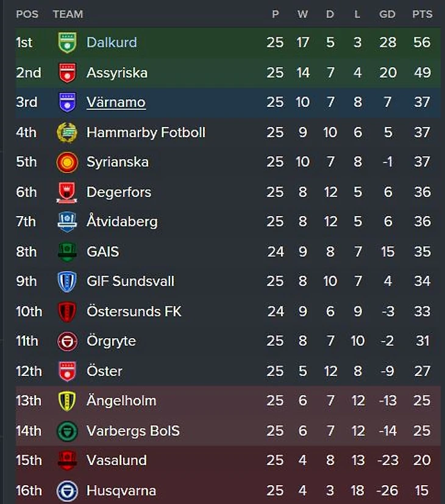Click the Ängelholm yellow shield badge

[x=67, y=401]
